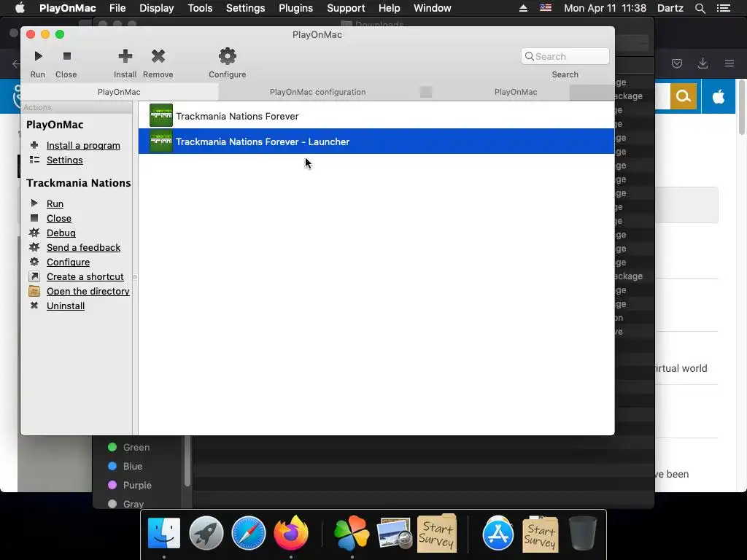
Task: Click Run link in Actions sidebar
Action: (x=55, y=203)
